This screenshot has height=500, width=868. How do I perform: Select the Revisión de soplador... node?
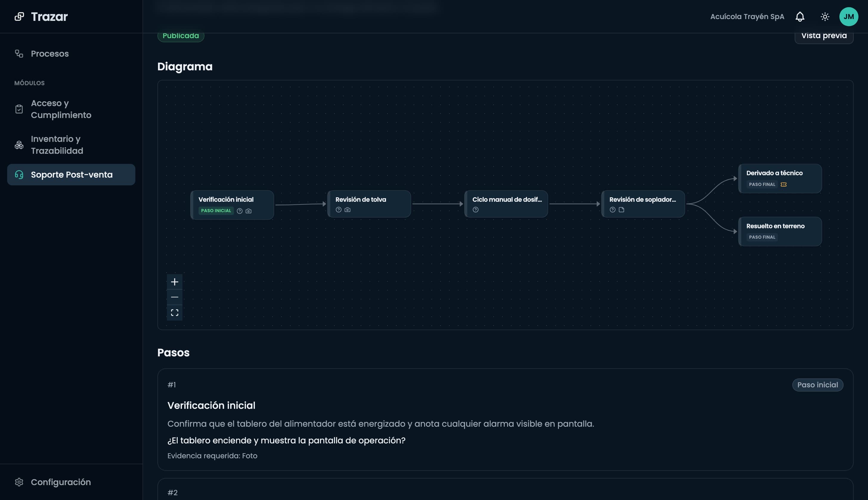pos(643,204)
